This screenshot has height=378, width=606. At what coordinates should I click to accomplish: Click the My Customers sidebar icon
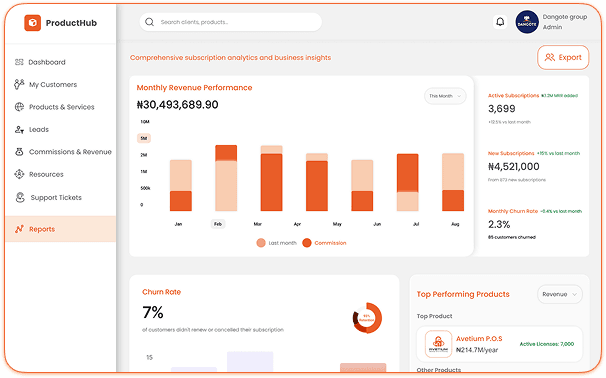pos(19,84)
